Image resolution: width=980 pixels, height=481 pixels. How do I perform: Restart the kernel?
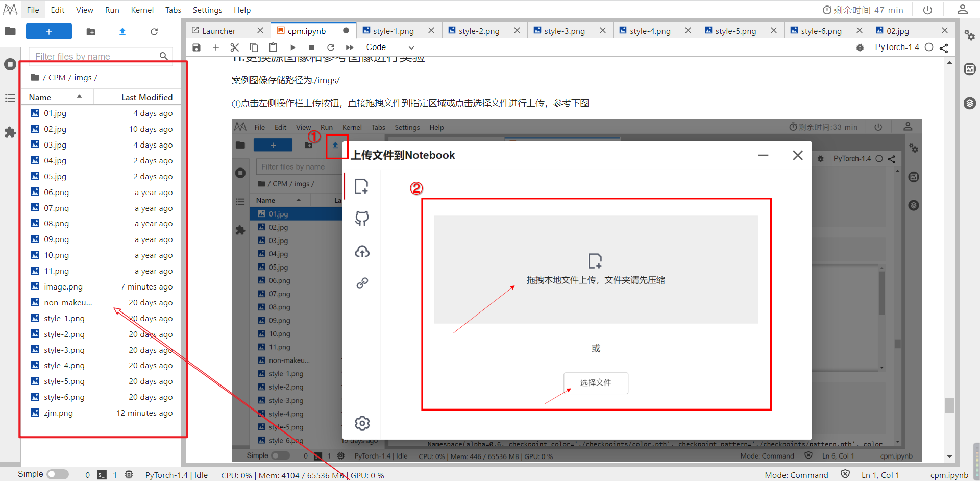[x=331, y=47]
